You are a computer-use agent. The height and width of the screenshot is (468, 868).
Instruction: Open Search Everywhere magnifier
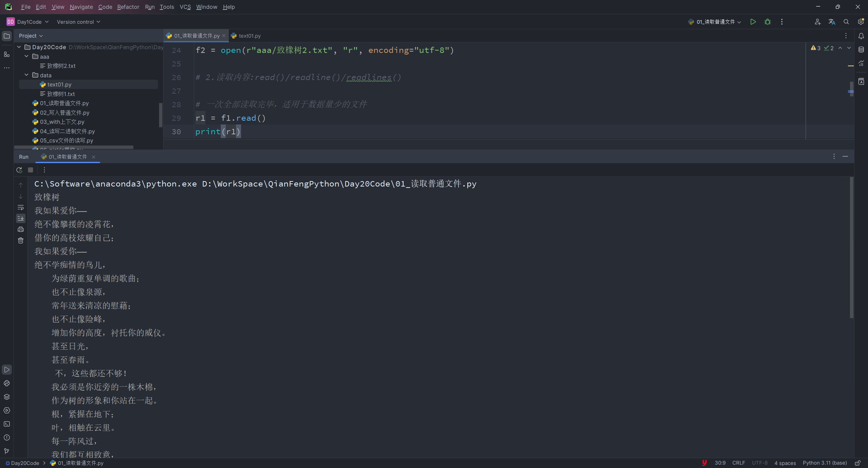point(846,22)
